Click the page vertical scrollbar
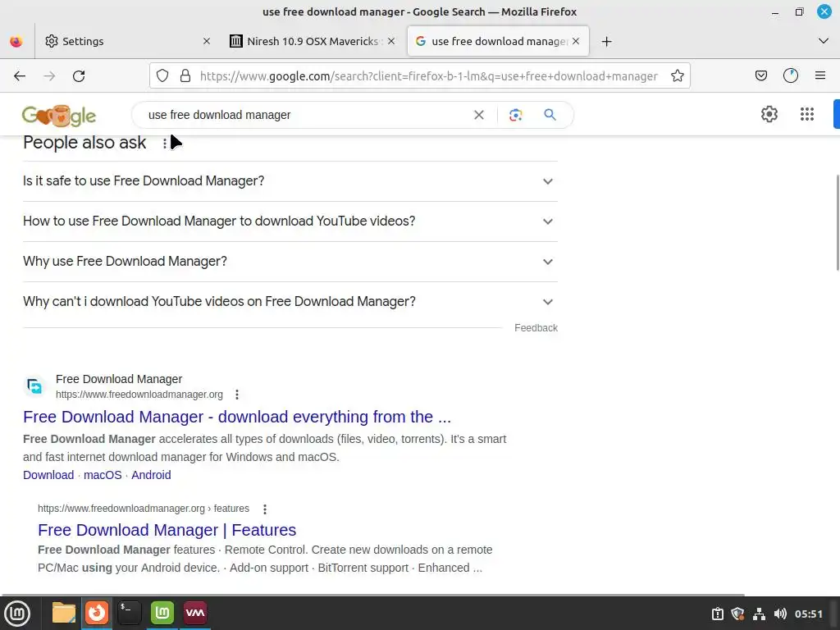Screen dimensions: 840x630 click(838, 223)
